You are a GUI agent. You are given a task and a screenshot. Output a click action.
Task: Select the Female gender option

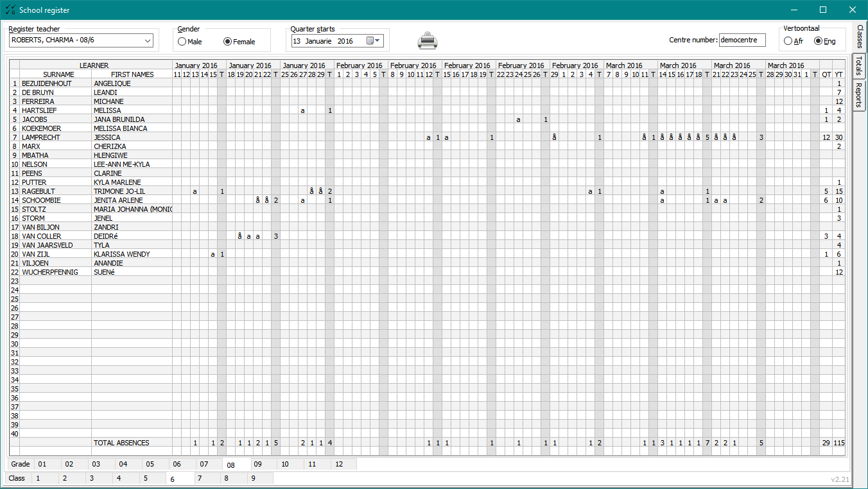227,42
